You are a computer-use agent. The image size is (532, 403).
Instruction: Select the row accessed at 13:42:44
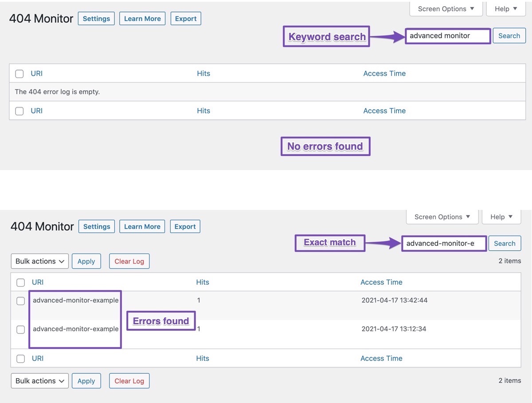(21, 301)
